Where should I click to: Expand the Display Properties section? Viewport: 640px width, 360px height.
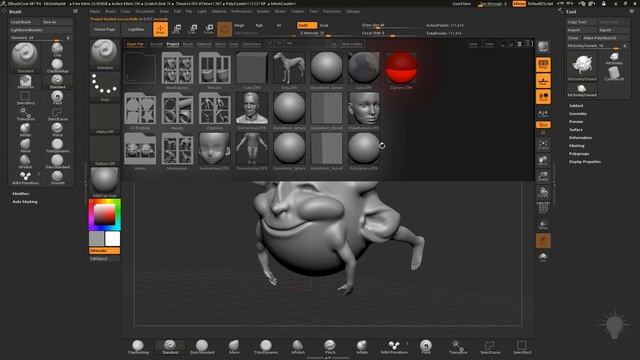[x=584, y=162]
